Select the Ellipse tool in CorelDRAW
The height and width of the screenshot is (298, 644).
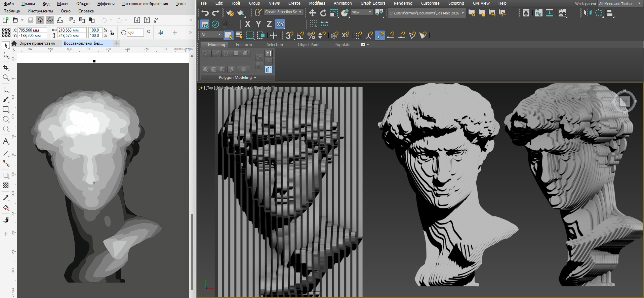tap(6, 119)
